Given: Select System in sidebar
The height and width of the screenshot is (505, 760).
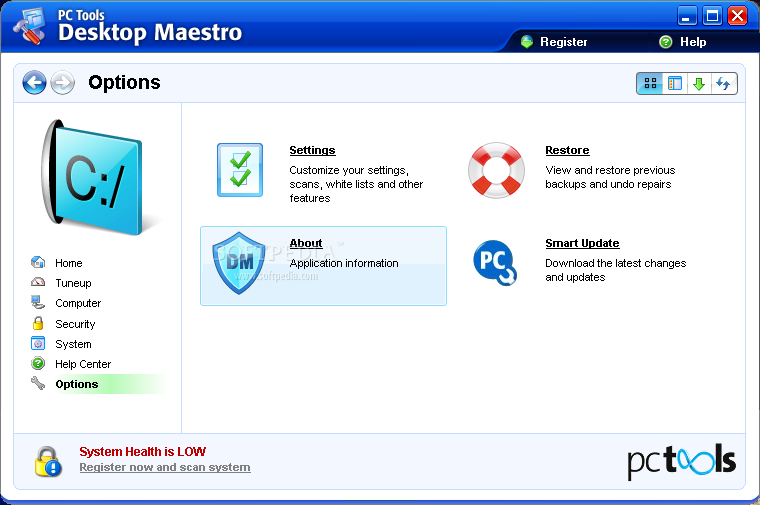Looking at the screenshot, I should point(73,344).
